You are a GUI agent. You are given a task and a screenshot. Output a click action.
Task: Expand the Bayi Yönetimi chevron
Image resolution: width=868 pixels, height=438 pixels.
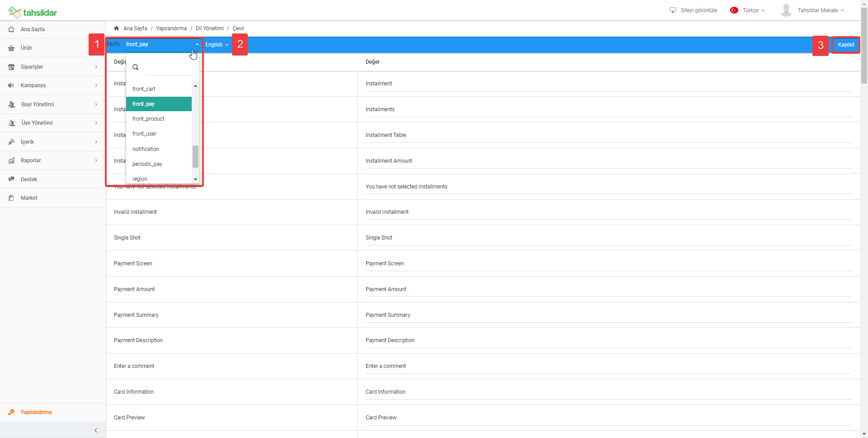click(96, 104)
